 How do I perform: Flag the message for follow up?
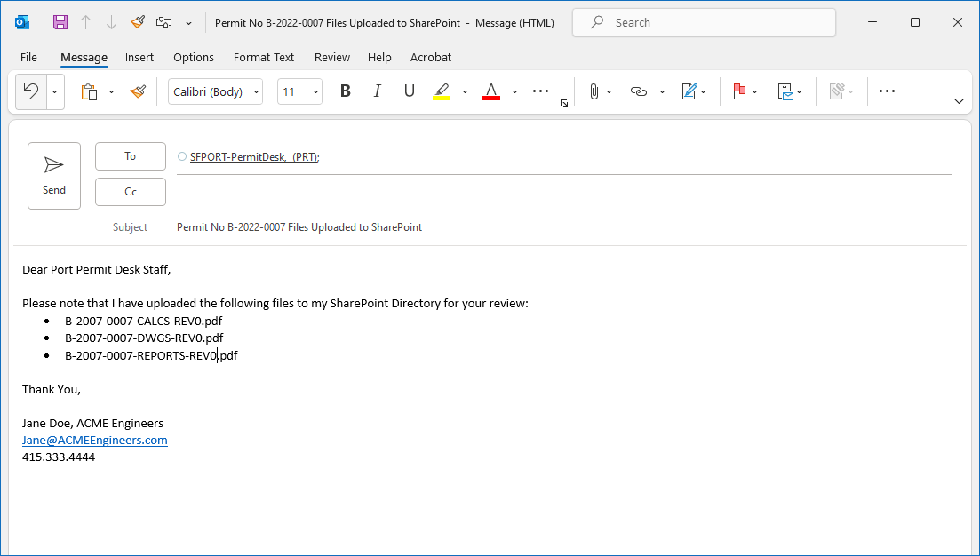(738, 91)
